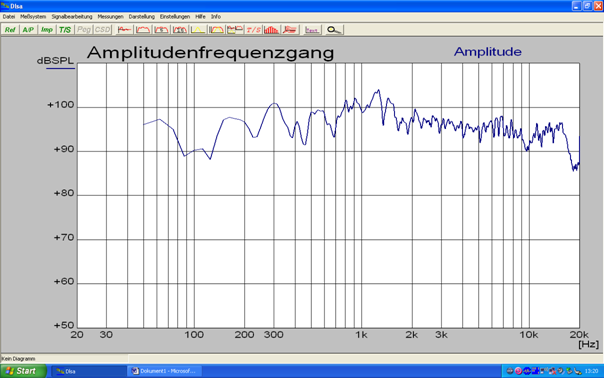The image size is (605, 379).
Task: Select the red waveform with marker line icon
Action: pyautogui.click(x=124, y=30)
